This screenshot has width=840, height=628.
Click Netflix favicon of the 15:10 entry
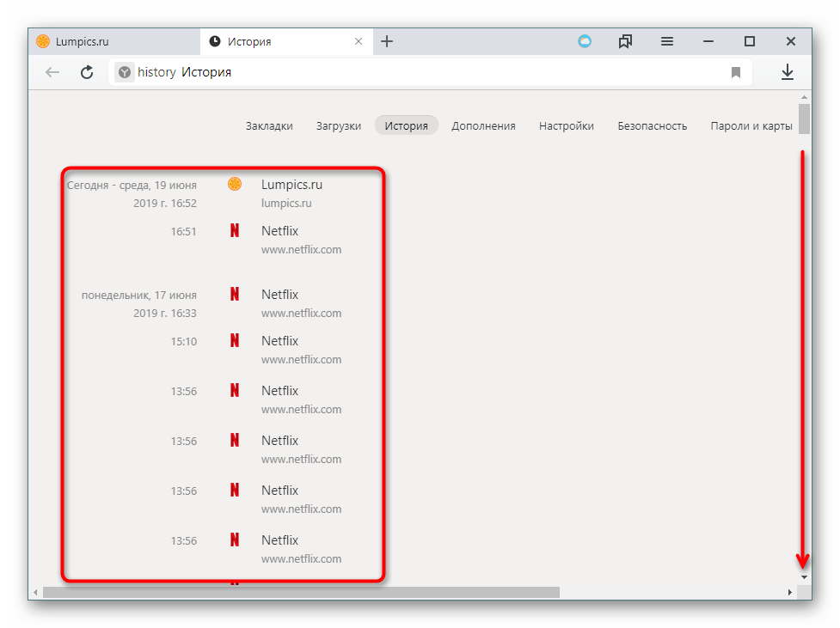pyautogui.click(x=235, y=340)
